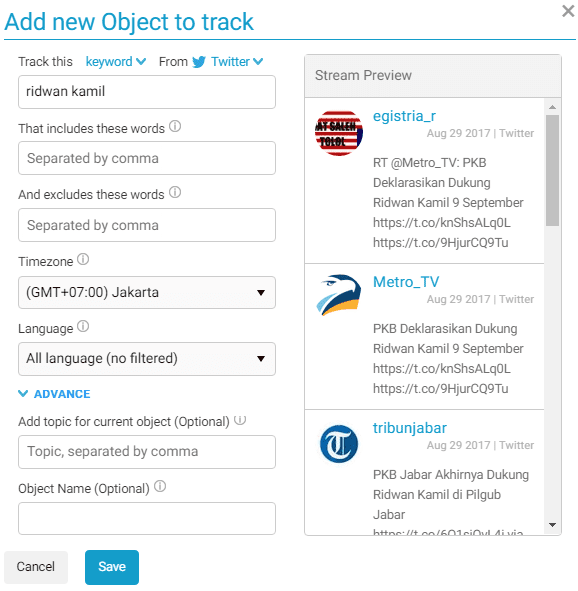Click info icon next to 'Add topic for current object'
Image resolution: width=578 pixels, height=591 pixels.
point(240,420)
